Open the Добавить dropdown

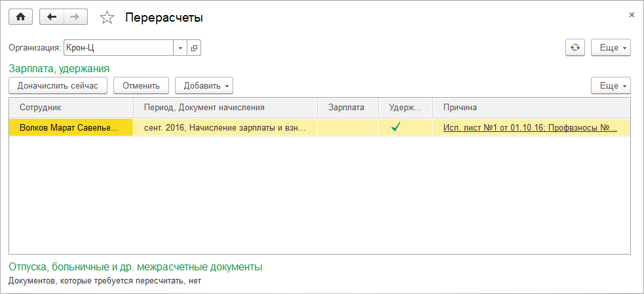204,85
